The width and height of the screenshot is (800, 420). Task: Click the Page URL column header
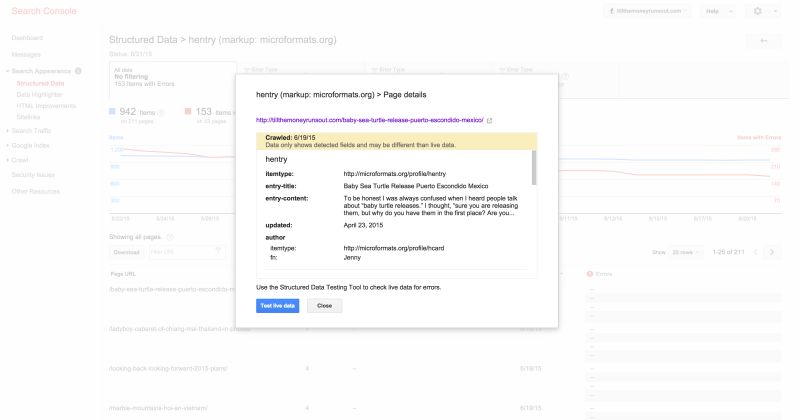pos(123,274)
